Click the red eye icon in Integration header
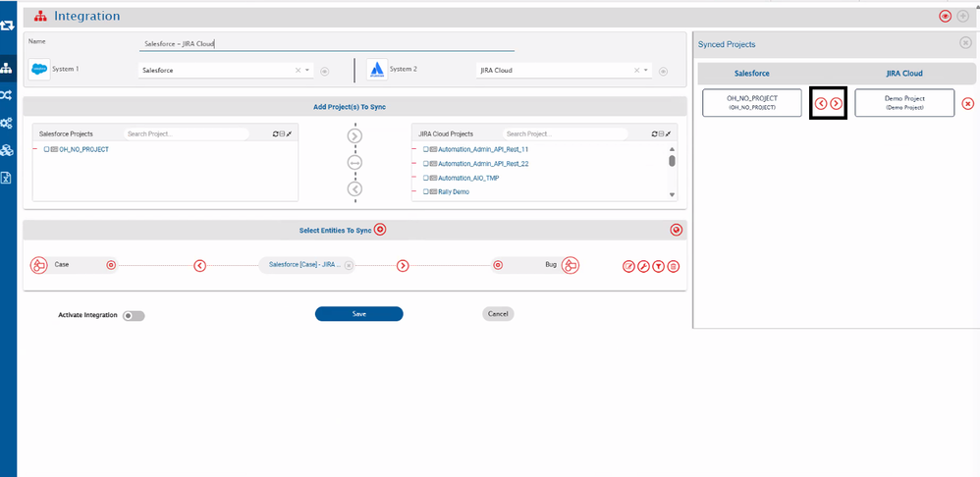This screenshot has width=980, height=477. (945, 17)
